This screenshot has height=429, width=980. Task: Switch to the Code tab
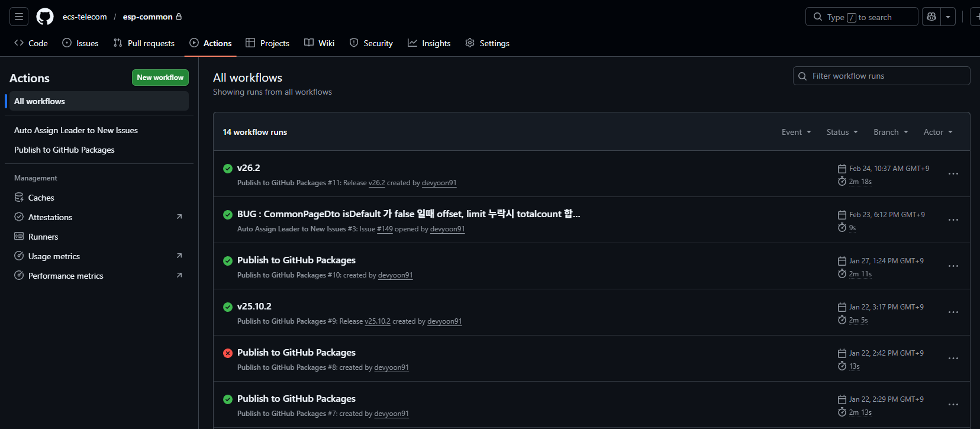(31, 43)
